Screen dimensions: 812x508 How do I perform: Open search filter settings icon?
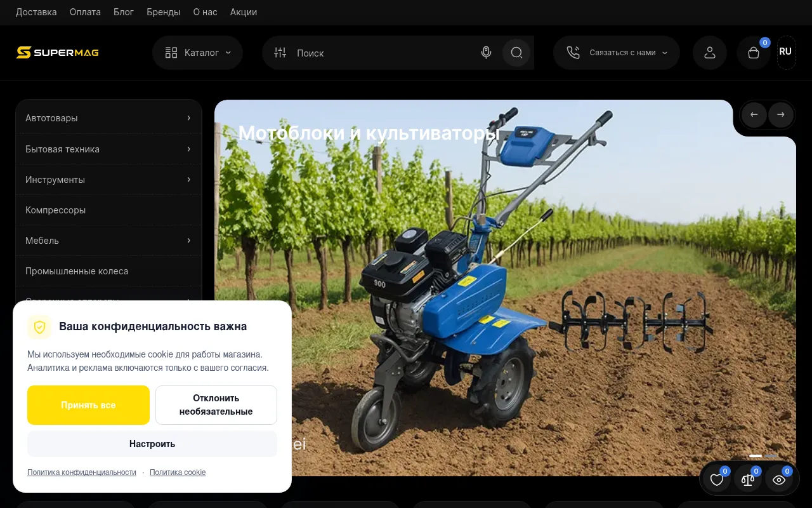(x=280, y=53)
